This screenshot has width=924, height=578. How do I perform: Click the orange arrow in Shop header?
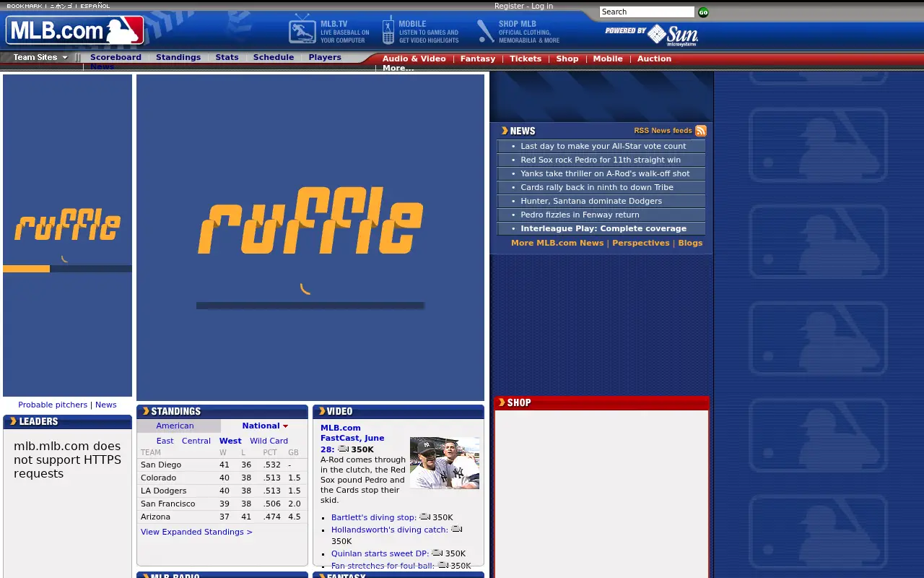[502, 402]
